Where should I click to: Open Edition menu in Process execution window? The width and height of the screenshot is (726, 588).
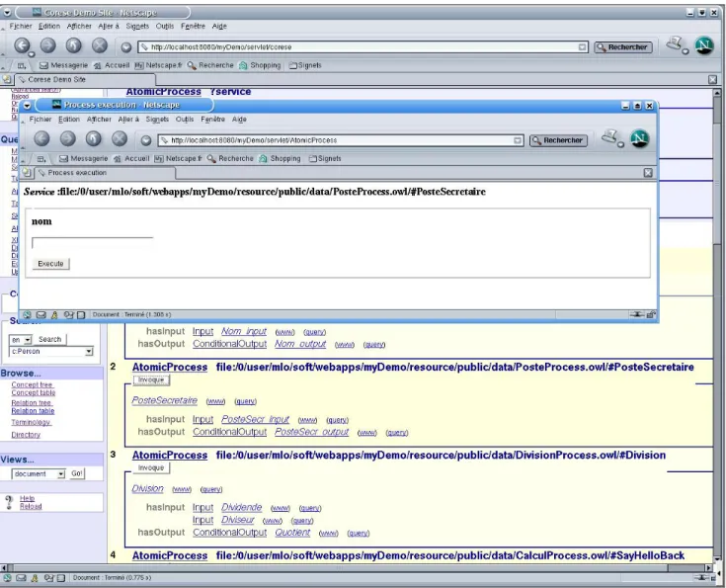click(x=69, y=120)
